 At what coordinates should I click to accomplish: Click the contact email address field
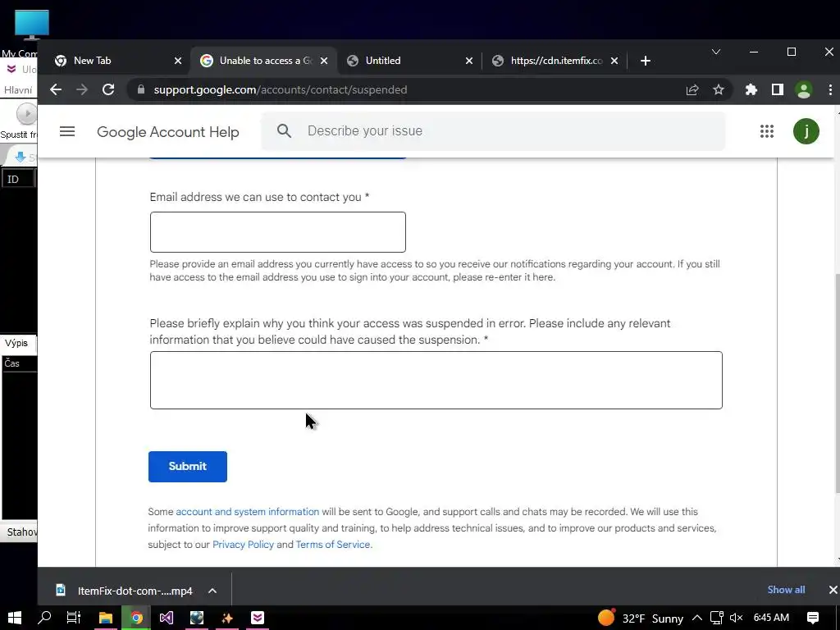[277, 232]
